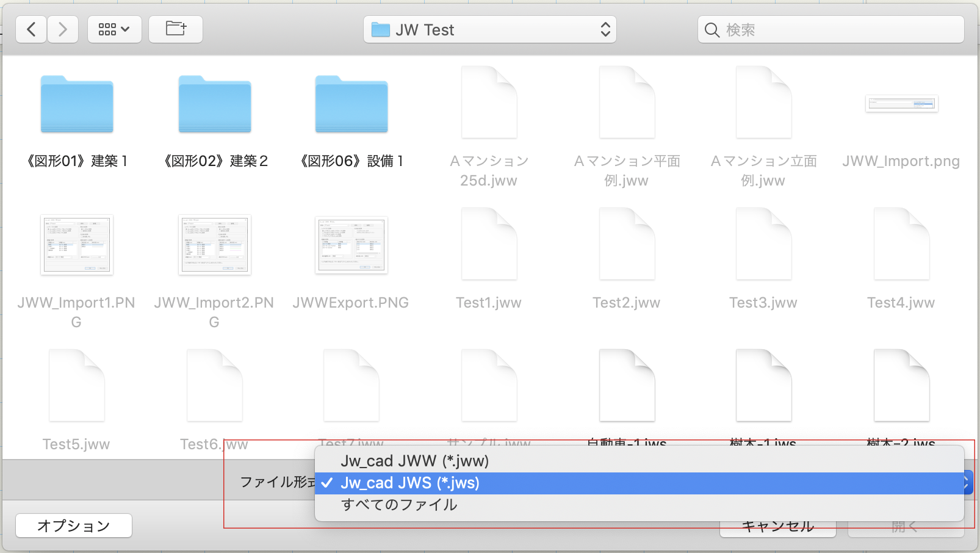Select the 自動車-1.jws file icon
The width and height of the screenshot is (980, 553).
(627, 386)
